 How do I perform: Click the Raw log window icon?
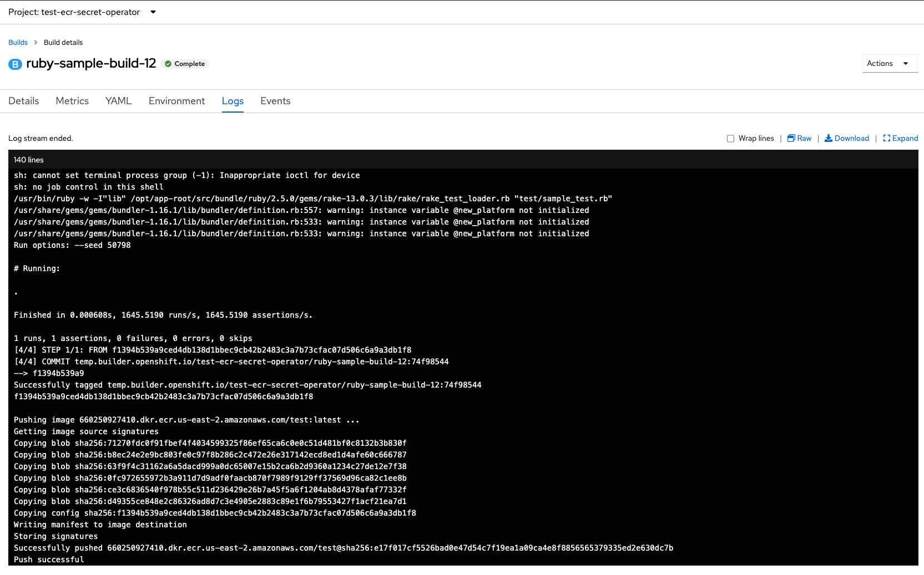(791, 139)
